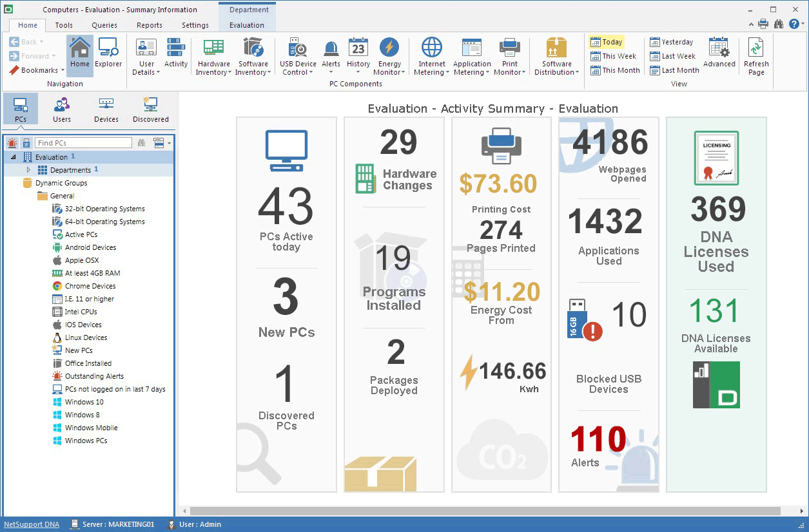Select the Today view option
Image resolution: width=809 pixels, height=532 pixels.
click(606, 42)
